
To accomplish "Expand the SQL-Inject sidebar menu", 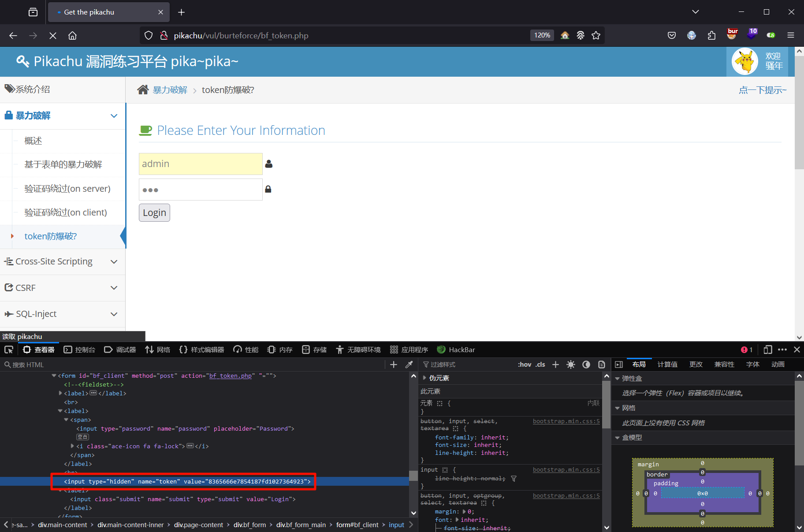I will point(63,314).
